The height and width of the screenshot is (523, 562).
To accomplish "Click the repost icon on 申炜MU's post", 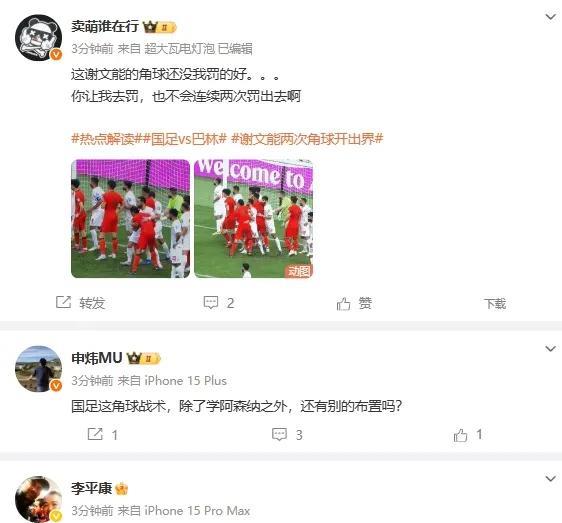I will click(x=95, y=434).
